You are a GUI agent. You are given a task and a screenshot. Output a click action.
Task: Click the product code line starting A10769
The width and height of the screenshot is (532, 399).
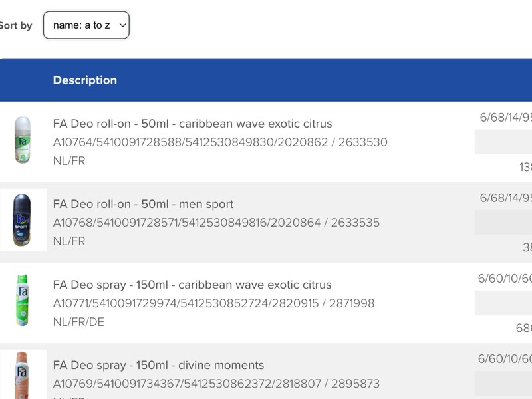216,384
